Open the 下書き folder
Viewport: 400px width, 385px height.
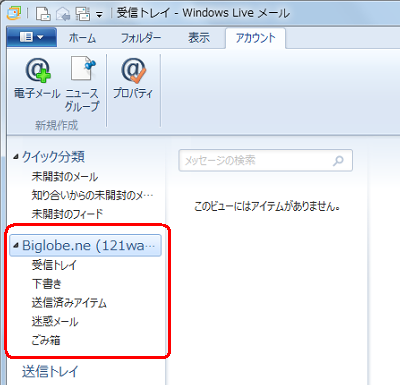pos(47,284)
